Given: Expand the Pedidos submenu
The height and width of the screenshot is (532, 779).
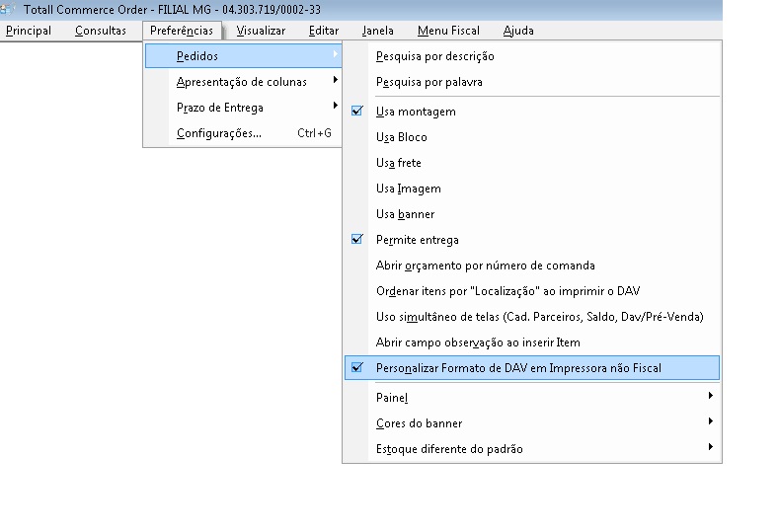Looking at the screenshot, I should [243, 56].
